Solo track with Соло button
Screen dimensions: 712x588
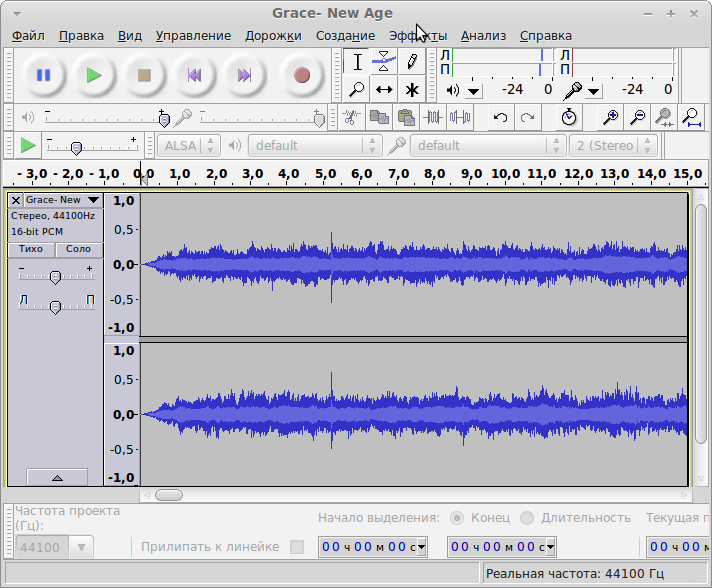pyautogui.click(x=79, y=249)
